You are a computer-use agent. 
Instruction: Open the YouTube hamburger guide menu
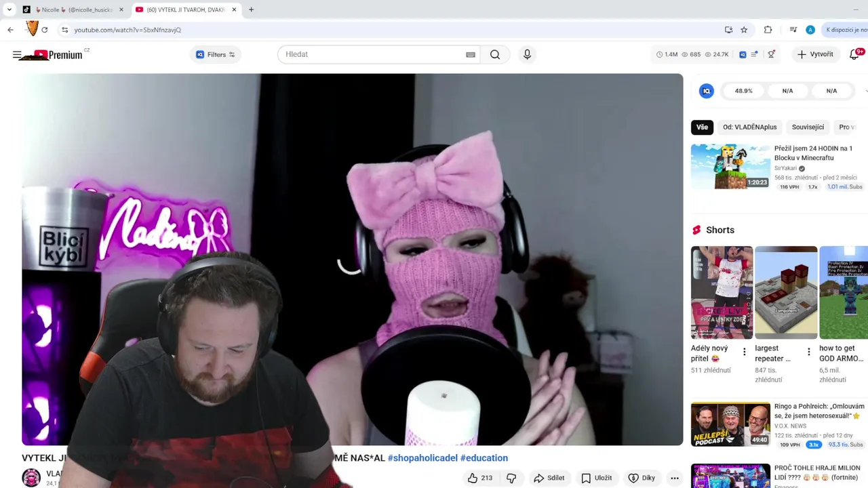coord(17,55)
